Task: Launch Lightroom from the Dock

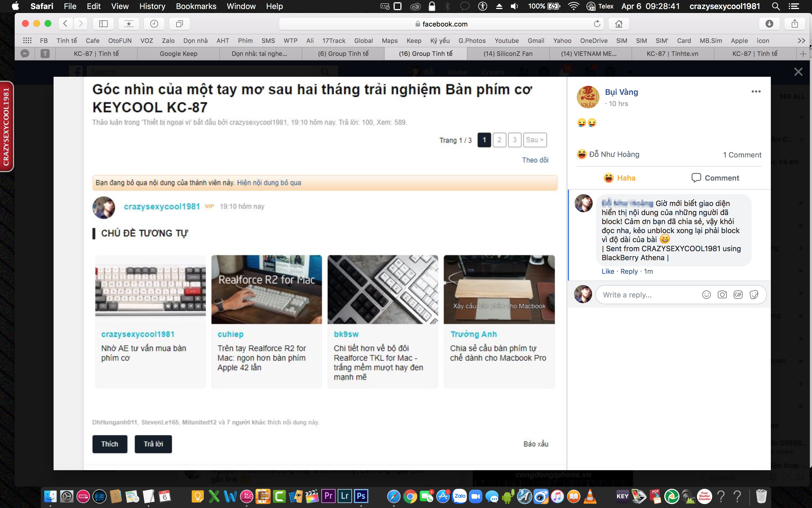Action: click(x=345, y=496)
